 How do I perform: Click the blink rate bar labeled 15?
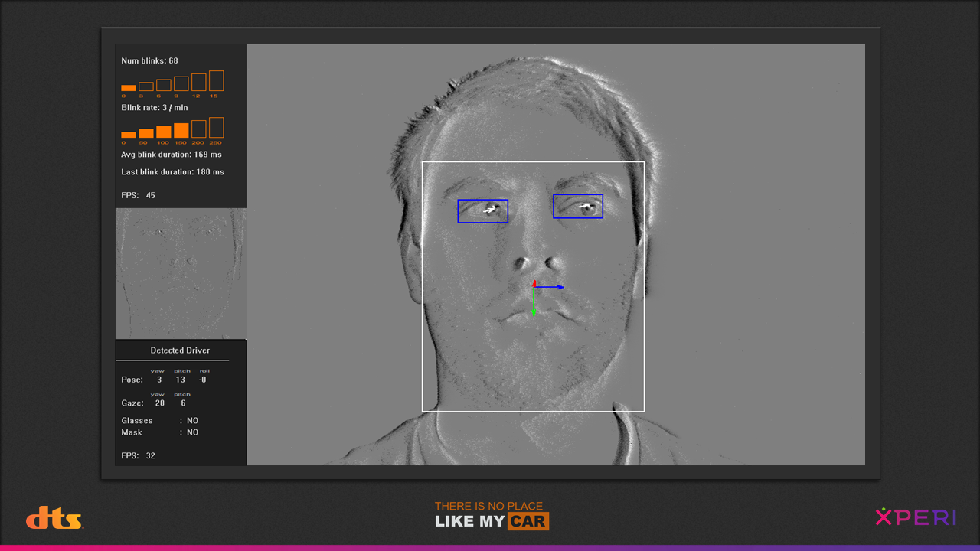pyautogui.click(x=216, y=81)
